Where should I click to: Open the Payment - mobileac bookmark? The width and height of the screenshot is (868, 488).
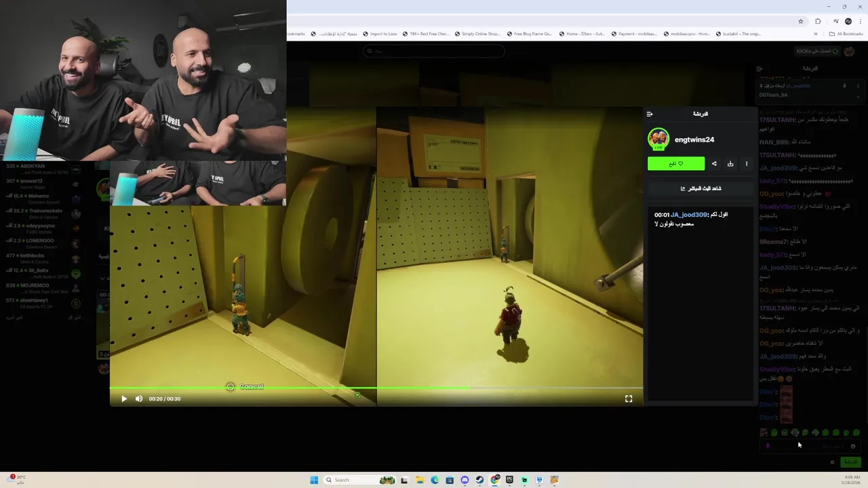633,34
